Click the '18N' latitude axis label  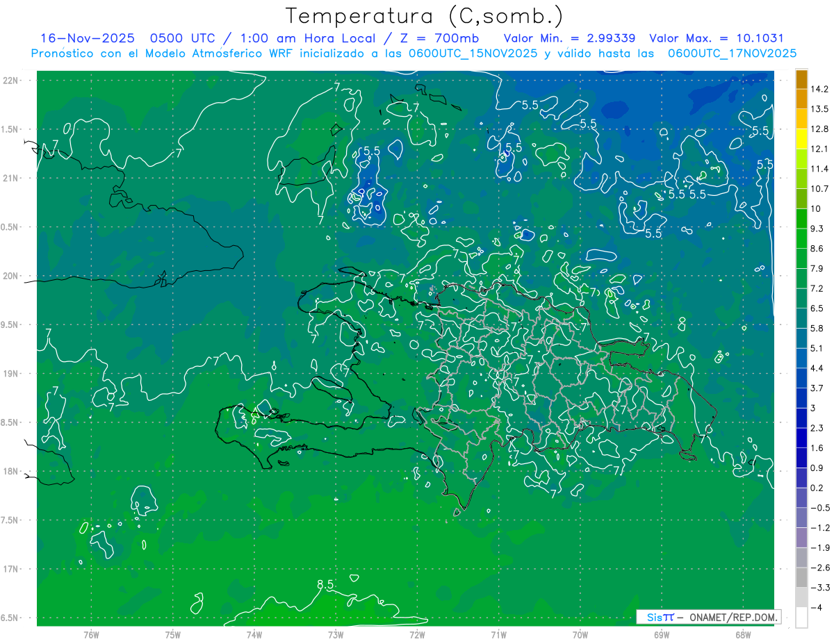coord(11,471)
